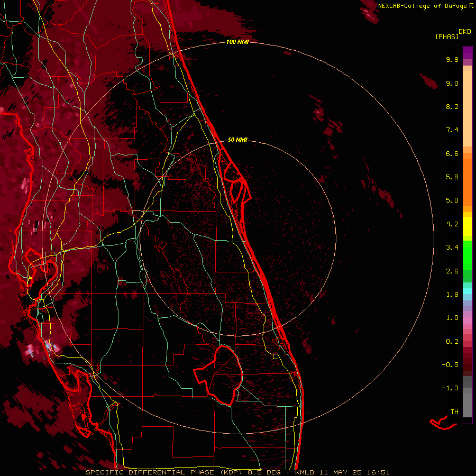The image size is (476, 476).
Task: Pick the cyan segment of the color bar
Action: [467, 291]
